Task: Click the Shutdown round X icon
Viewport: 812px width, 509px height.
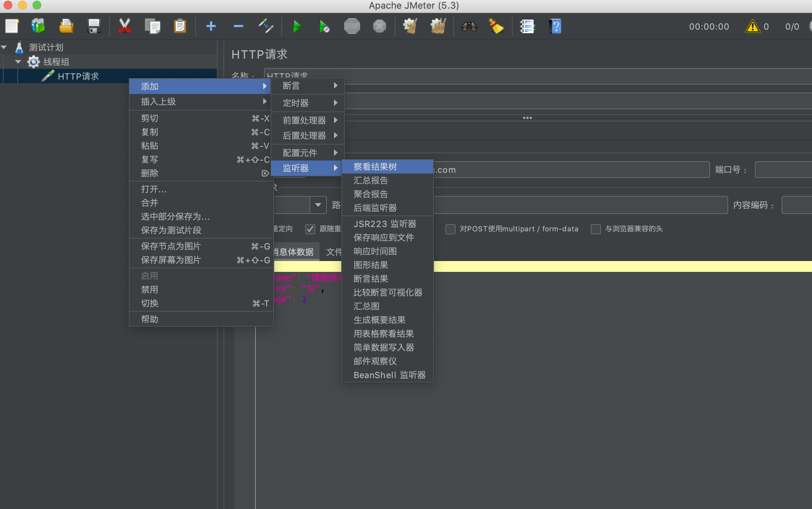Action: point(380,26)
